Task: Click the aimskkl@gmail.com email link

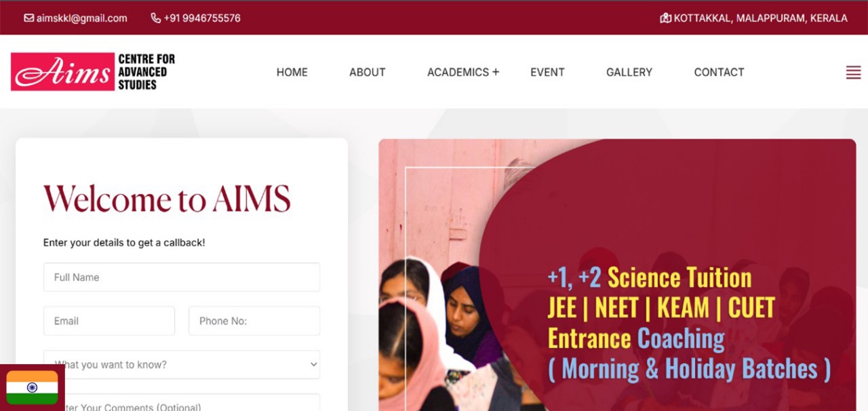Action: (82, 18)
